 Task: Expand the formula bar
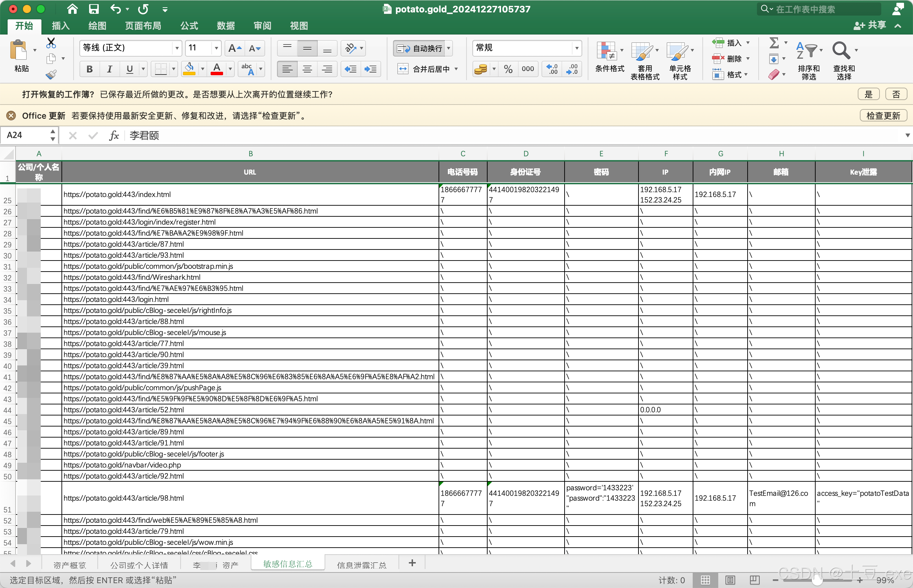(x=907, y=136)
